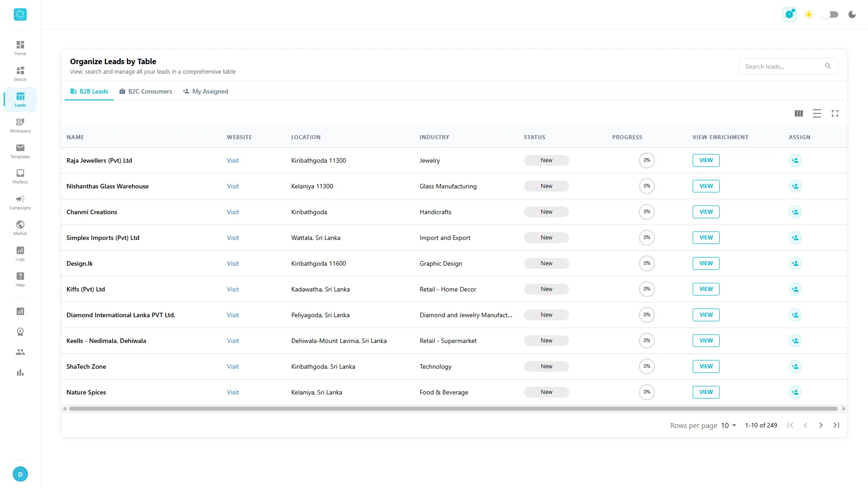Go to the next page arrow

(821, 425)
